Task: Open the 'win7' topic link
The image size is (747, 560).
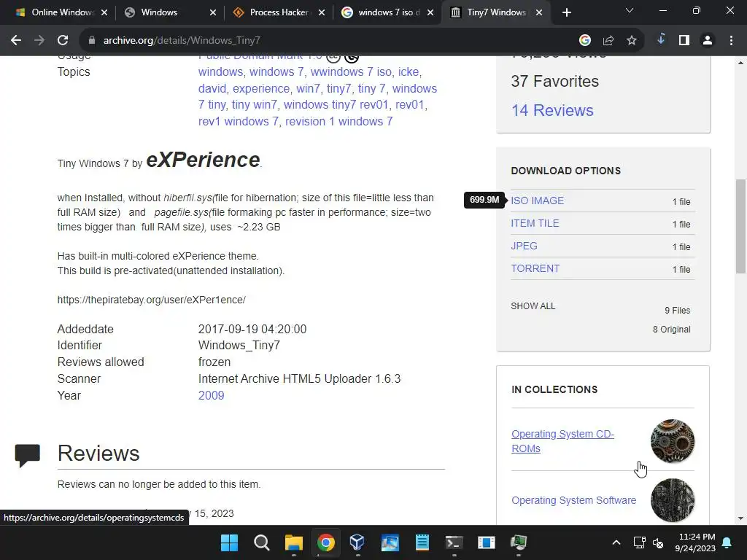Action: (308, 88)
